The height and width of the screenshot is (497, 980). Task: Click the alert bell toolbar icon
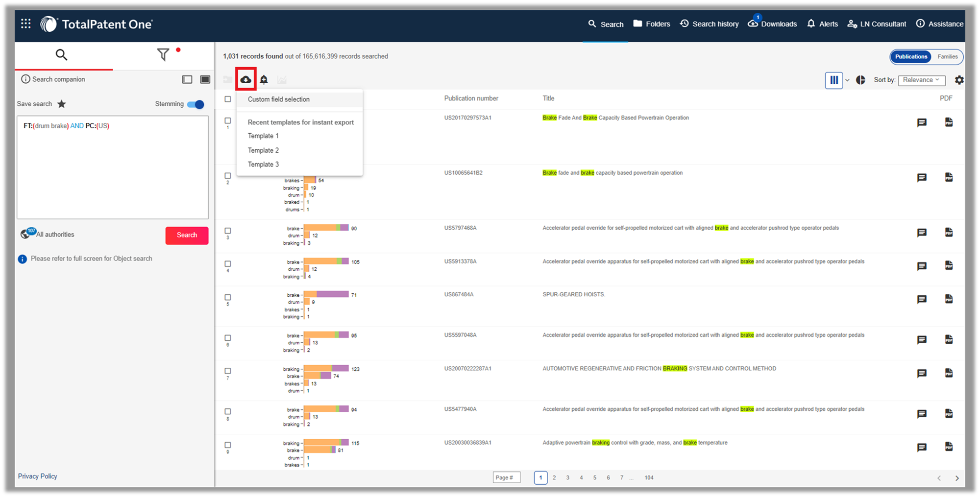coord(264,79)
